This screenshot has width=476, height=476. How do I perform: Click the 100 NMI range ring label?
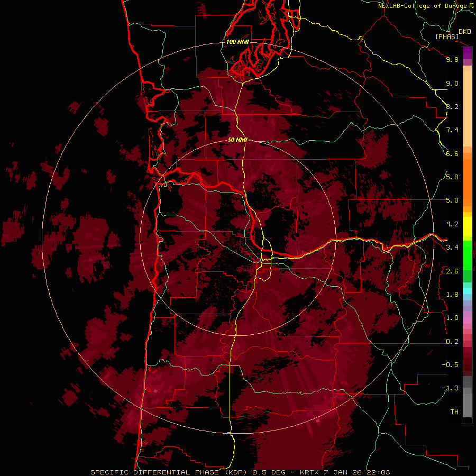(237, 42)
